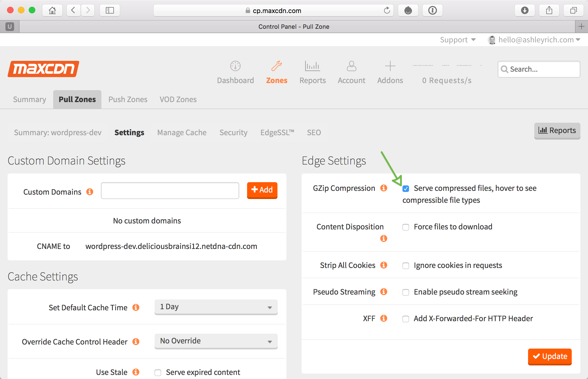588x379 pixels.
Task: Click the Control Panel - Pull Zone tab
Action: click(294, 26)
